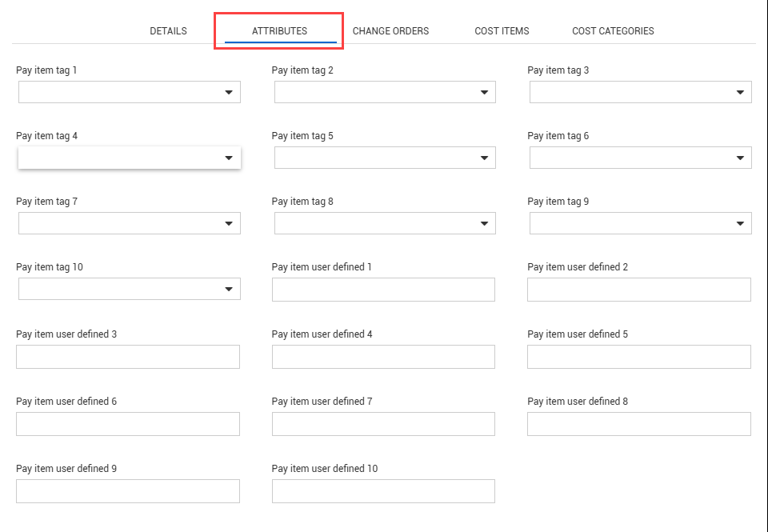Open the Pay item tag 5 dropdown
This screenshot has height=532, width=768.
[x=385, y=158]
